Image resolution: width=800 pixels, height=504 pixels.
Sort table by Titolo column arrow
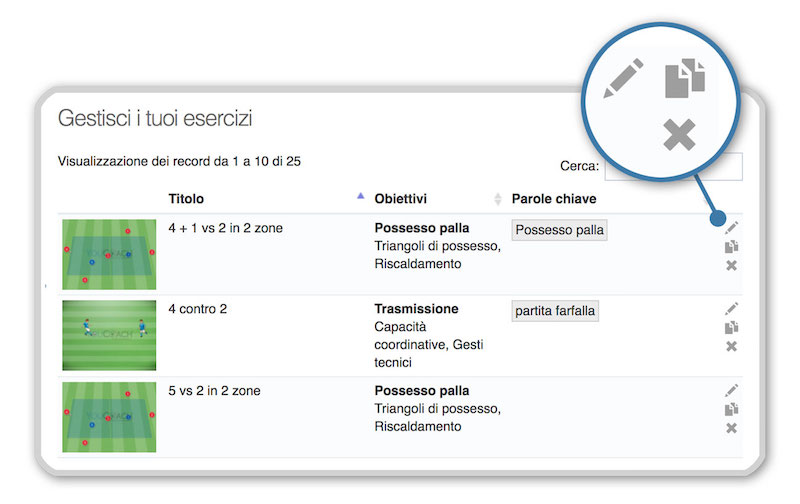pyautogui.click(x=361, y=197)
